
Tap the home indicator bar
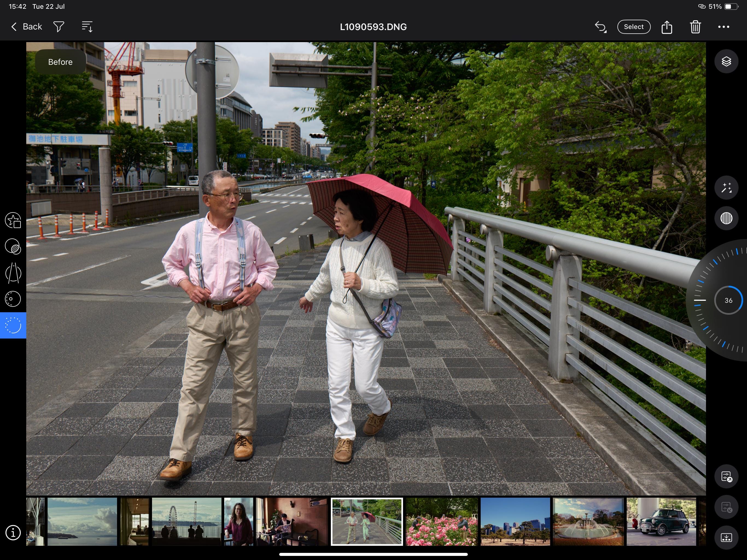click(373, 554)
